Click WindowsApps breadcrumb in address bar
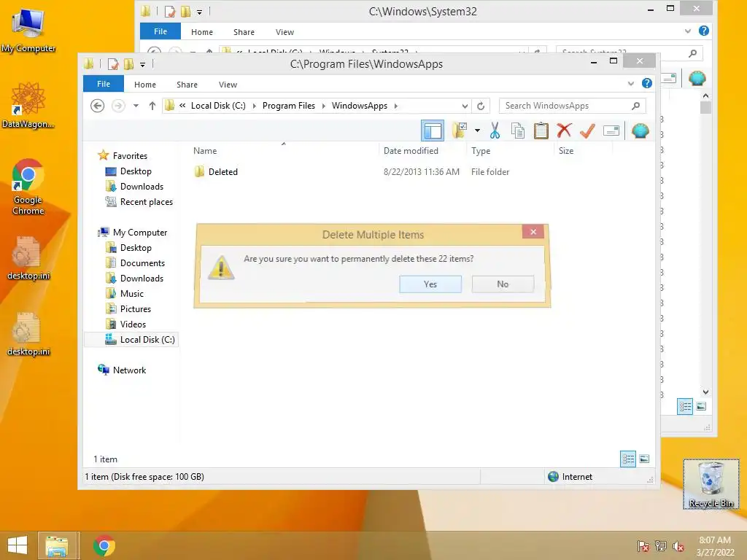The height and width of the screenshot is (560, 747). click(x=360, y=106)
